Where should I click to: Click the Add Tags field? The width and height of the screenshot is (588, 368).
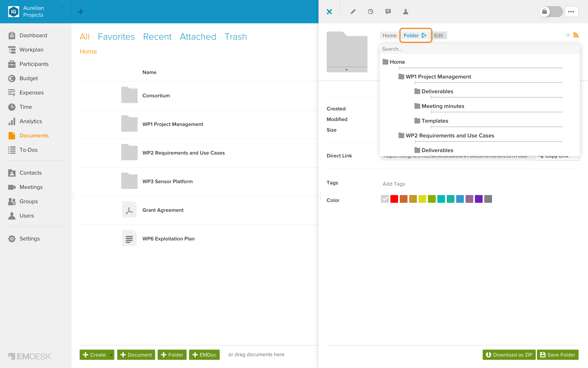click(x=394, y=184)
